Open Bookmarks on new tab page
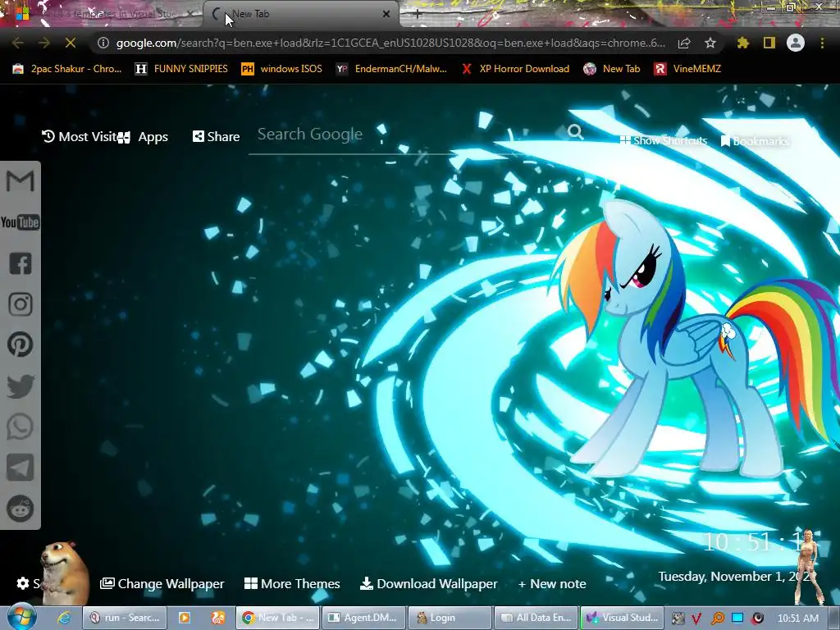This screenshot has height=630, width=840. tap(755, 141)
